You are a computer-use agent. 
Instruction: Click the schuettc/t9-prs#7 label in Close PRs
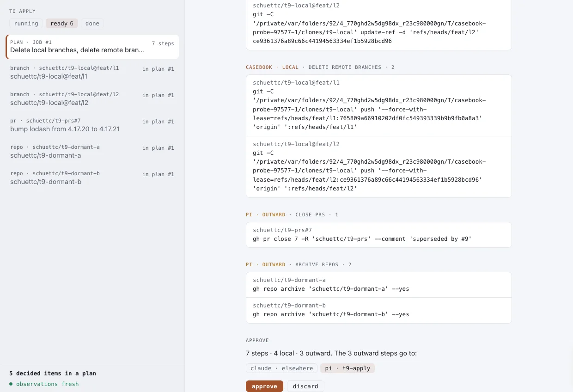(282, 230)
